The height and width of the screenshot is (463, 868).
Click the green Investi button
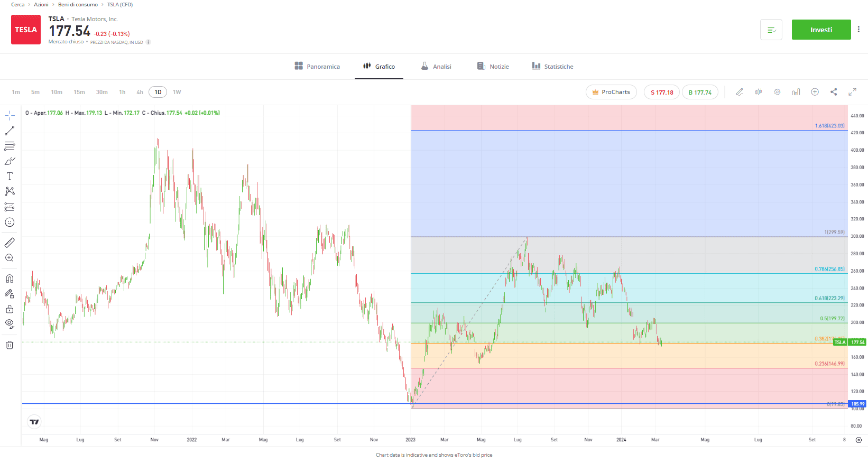tap(821, 30)
